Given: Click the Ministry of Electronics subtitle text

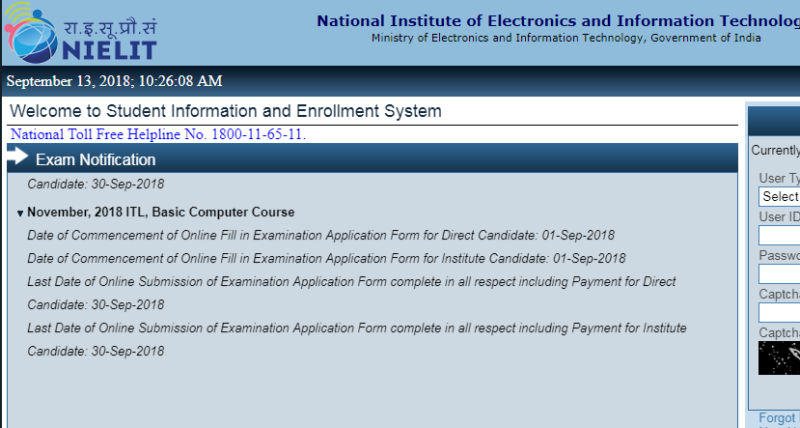Looking at the screenshot, I should point(565,38).
